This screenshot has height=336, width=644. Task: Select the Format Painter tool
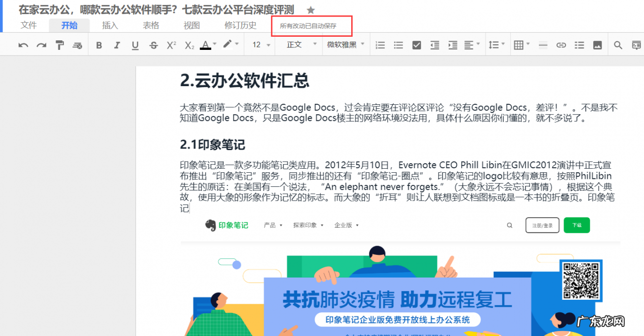[x=60, y=44]
